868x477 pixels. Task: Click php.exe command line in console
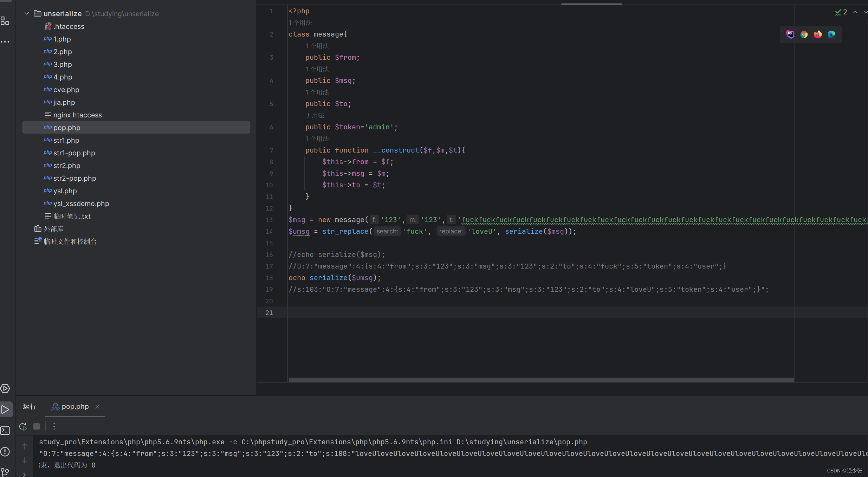[x=313, y=442]
